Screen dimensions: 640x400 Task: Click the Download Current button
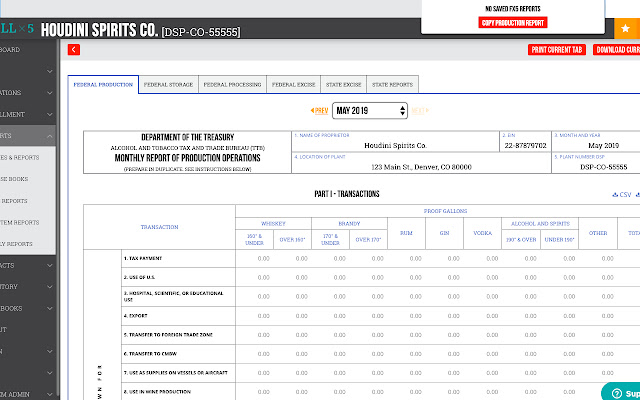click(x=616, y=50)
